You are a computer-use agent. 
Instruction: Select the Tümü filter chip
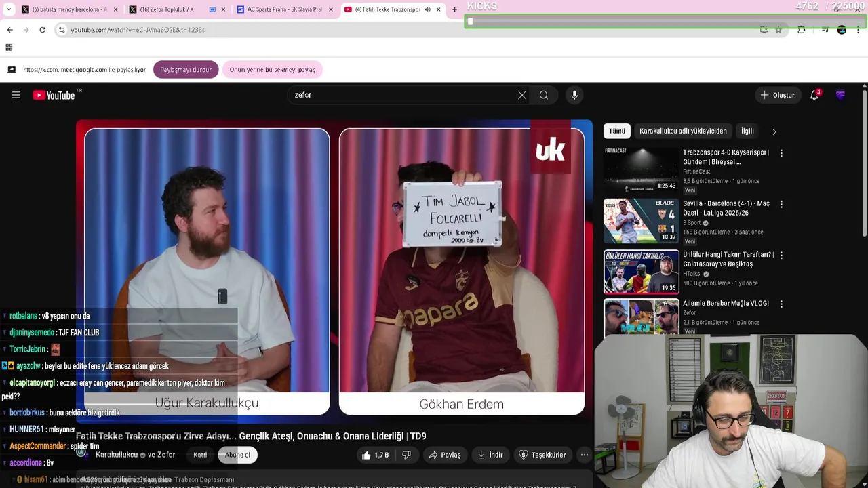[x=616, y=131]
